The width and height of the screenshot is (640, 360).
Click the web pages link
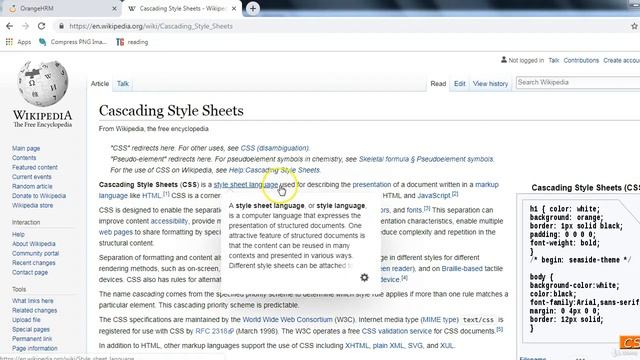tap(116, 232)
